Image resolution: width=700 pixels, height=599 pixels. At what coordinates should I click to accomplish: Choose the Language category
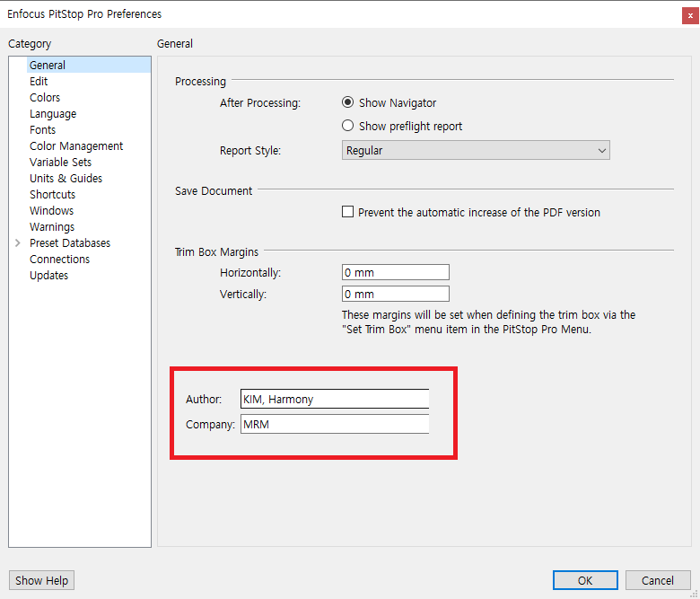53,114
